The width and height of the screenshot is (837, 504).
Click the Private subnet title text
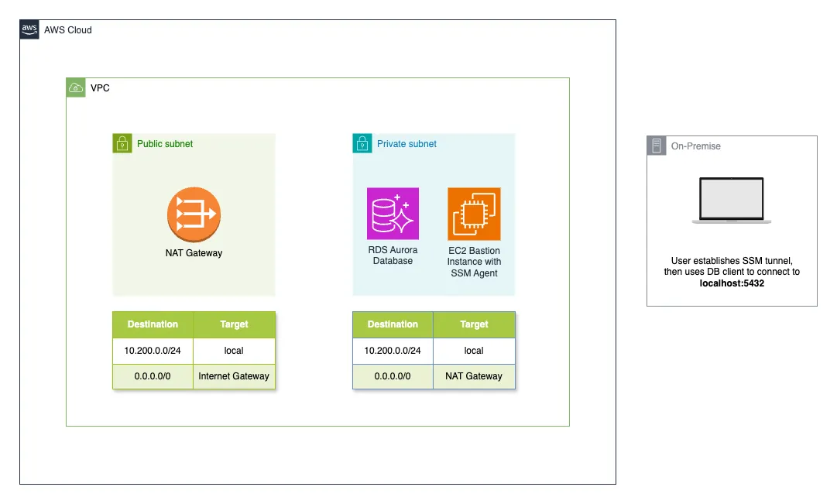click(406, 144)
